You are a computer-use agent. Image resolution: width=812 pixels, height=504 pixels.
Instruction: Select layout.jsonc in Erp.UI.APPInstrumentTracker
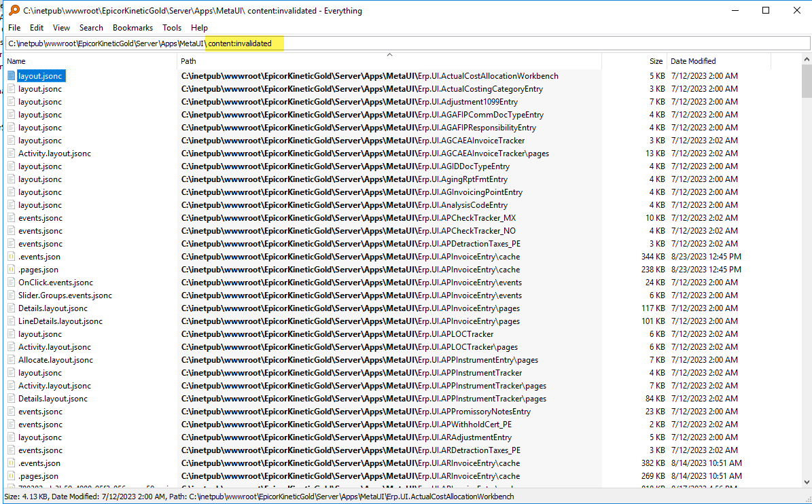(40, 373)
